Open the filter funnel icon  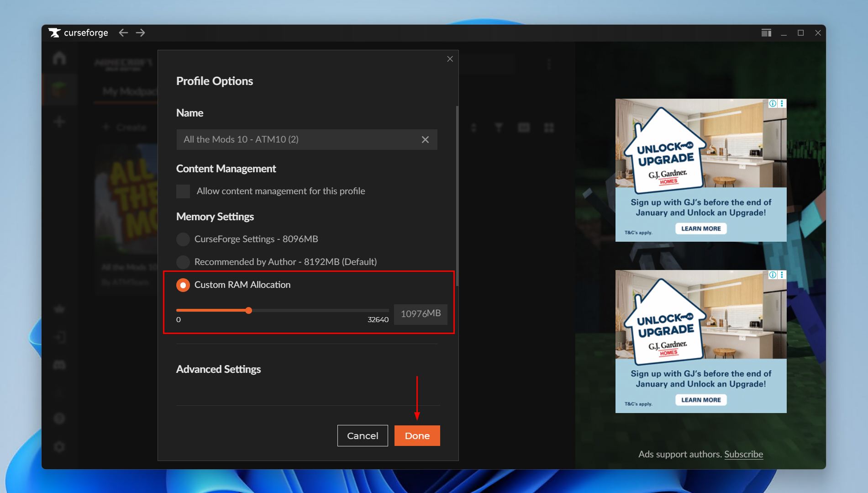click(499, 128)
